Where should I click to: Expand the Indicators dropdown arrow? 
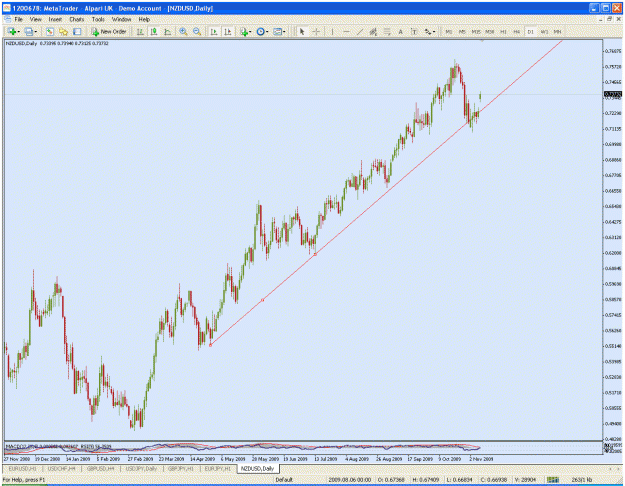pyautogui.click(x=250, y=32)
